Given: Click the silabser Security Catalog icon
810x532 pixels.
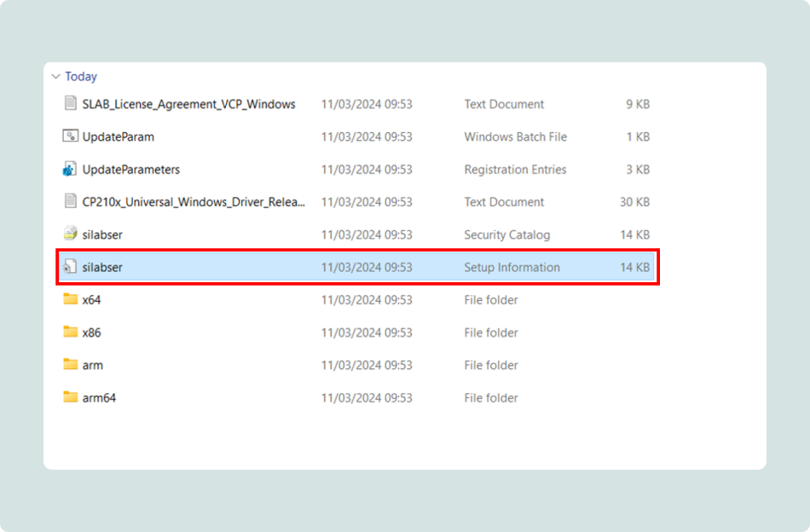Looking at the screenshot, I should point(70,234).
